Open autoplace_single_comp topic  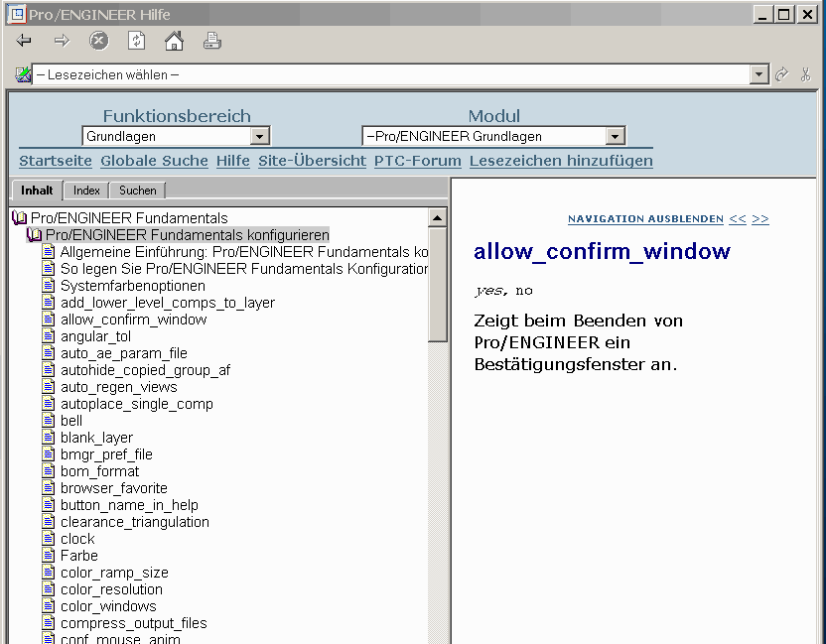click(x=137, y=403)
